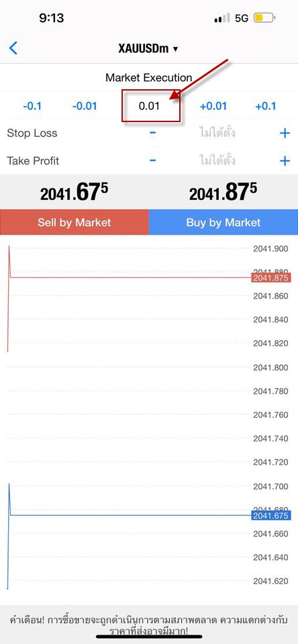Tap the Take Profit value field

217,160
